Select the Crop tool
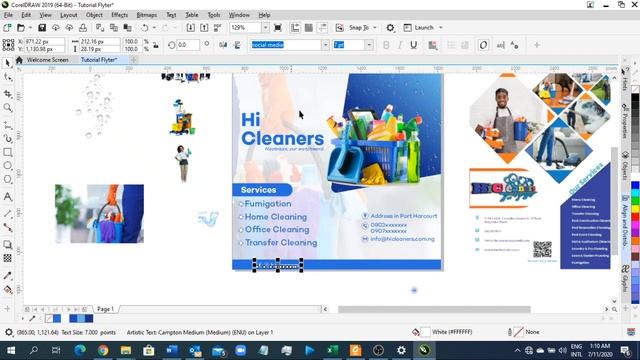640x360 pixels. (x=7, y=94)
